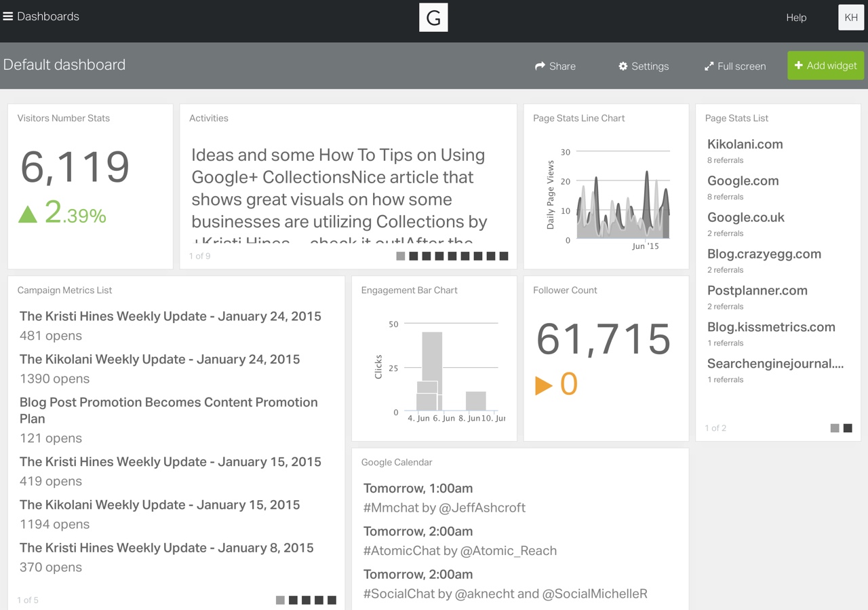Click the green Add widget button

[x=825, y=65]
